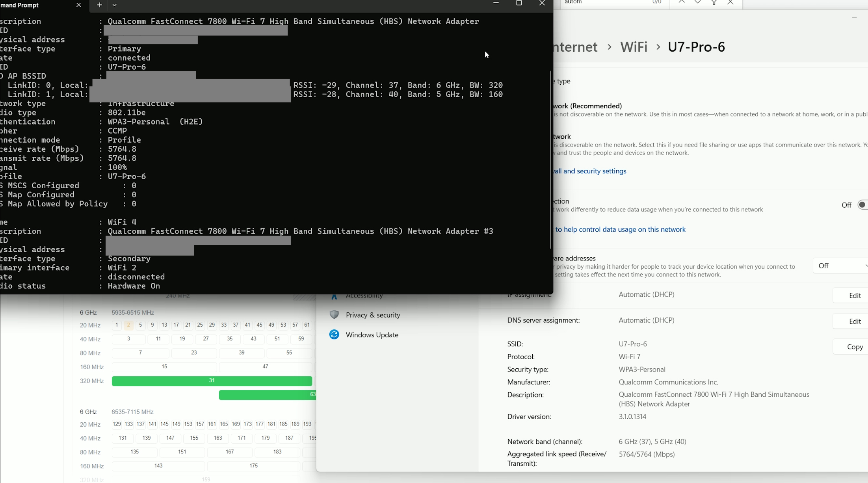Select 80 MHz channel 7 block
This screenshot has width=868, height=483.
(141, 353)
